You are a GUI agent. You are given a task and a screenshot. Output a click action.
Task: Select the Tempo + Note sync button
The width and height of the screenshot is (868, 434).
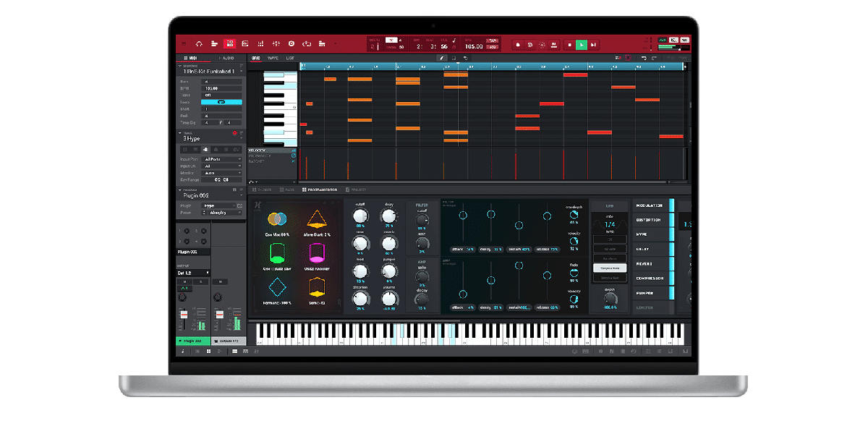pos(609,268)
